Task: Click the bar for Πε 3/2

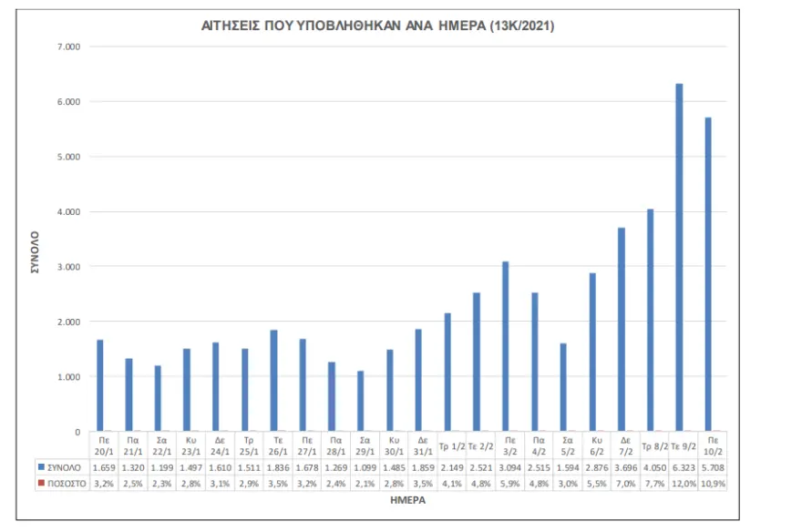Action: click(505, 346)
